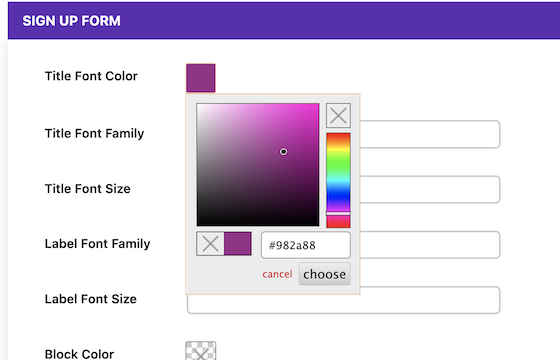Screen dimensions: 560x360
Task: Click the Title Font Color purple swatch
Action: tap(201, 78)
